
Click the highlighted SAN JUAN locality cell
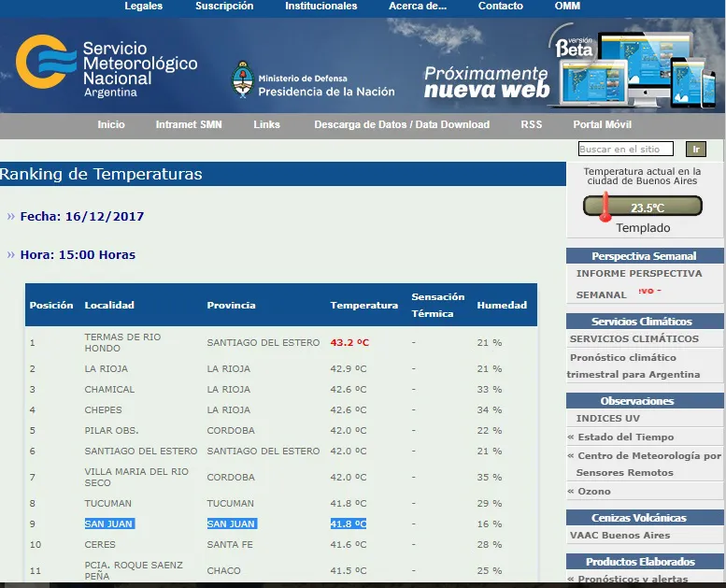coord(109,523)
